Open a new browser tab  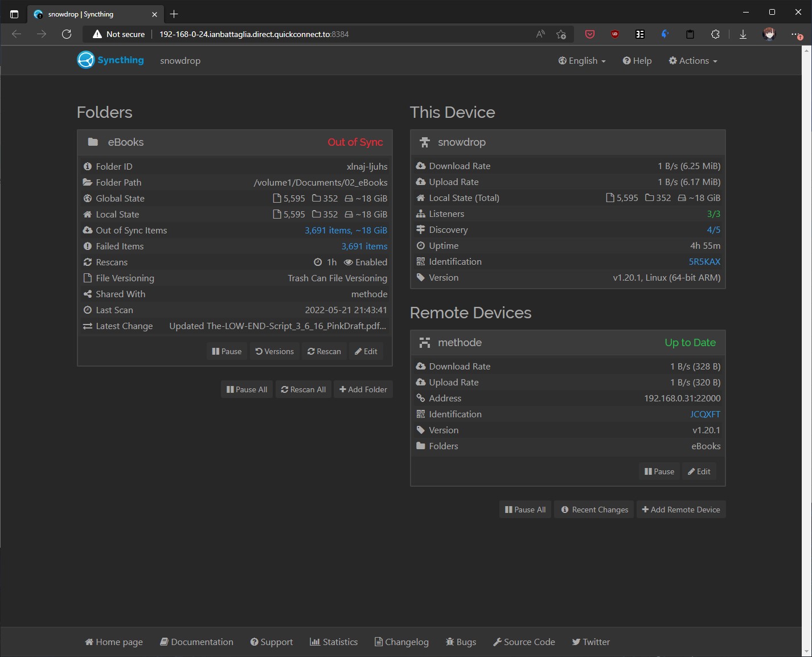pyautogui.click(x=174, y=14)
